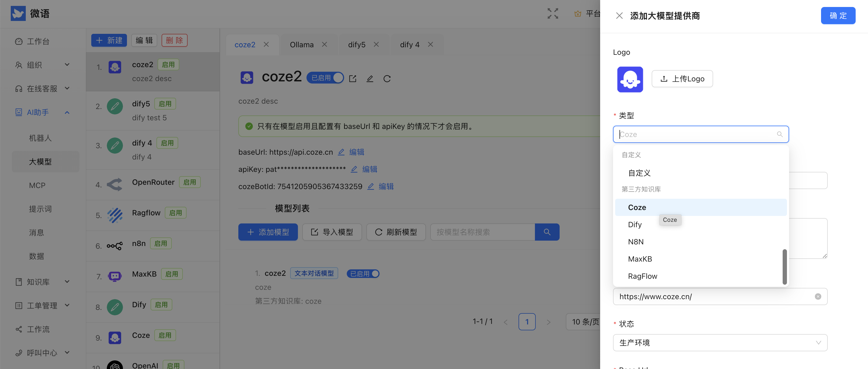
Task: Edit the baseUrl using its pencil icon
Action: (x=341, y=152)
